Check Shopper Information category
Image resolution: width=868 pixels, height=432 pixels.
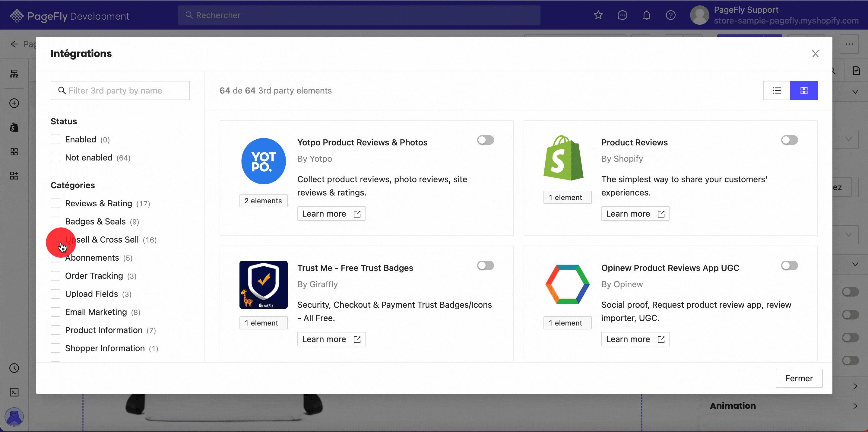click(55, 348)
